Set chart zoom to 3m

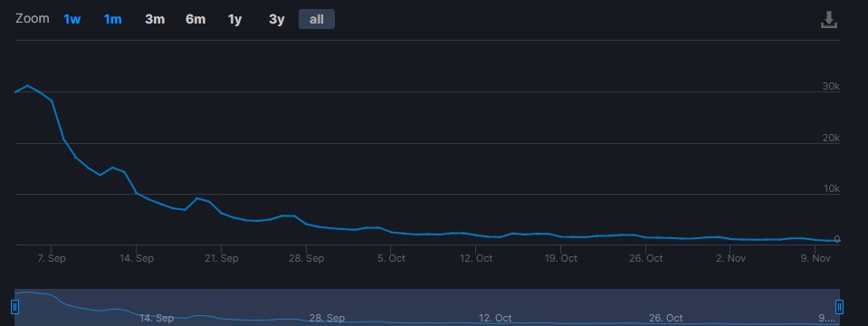click(155, 19)
